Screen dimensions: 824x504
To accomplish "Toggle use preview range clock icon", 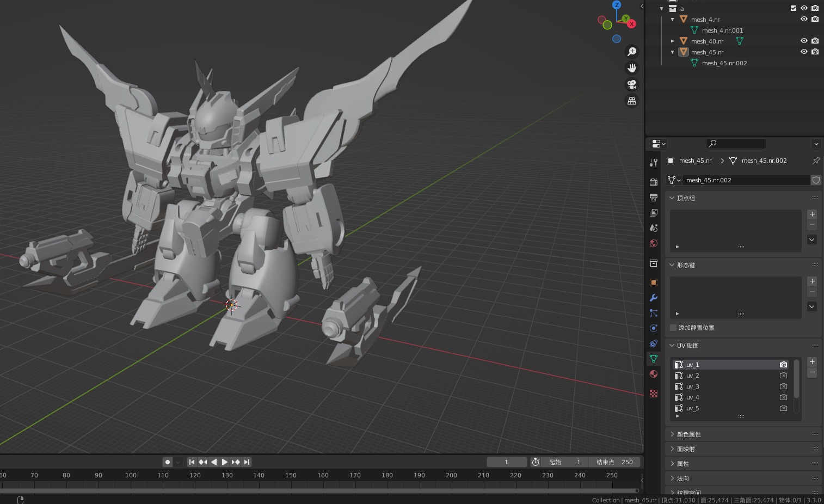I will 536,462.
